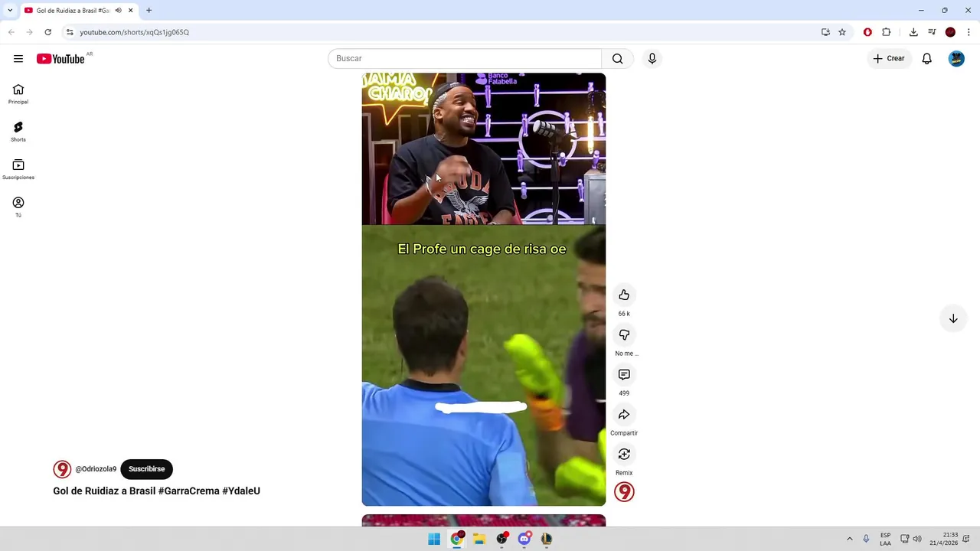Image resolution: width=980 pixels, height=551 pixels.
Task: Open Chrome extensions puzzle icon
Action: [887, 32]
